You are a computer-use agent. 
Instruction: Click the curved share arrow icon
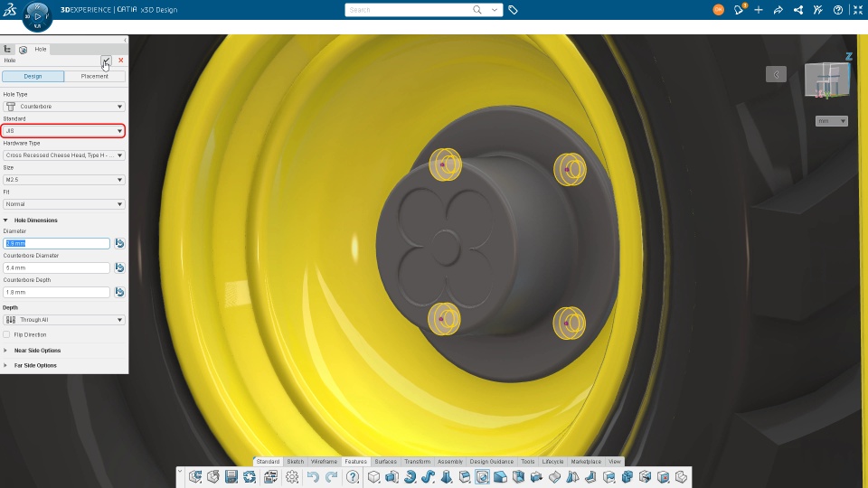pyautogui.click(x=778, y=10)
